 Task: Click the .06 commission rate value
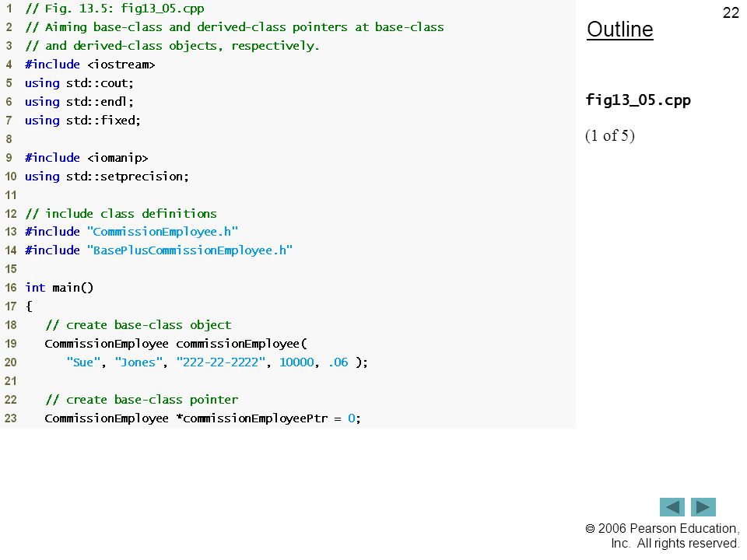[x=338, y=362]
